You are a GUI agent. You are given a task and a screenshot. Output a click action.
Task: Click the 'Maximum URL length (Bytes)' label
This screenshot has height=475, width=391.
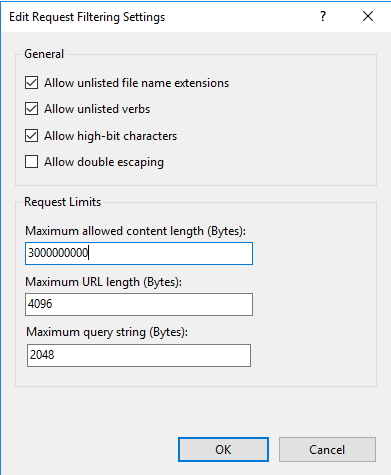pyautogui.click(x=104, y=282)
